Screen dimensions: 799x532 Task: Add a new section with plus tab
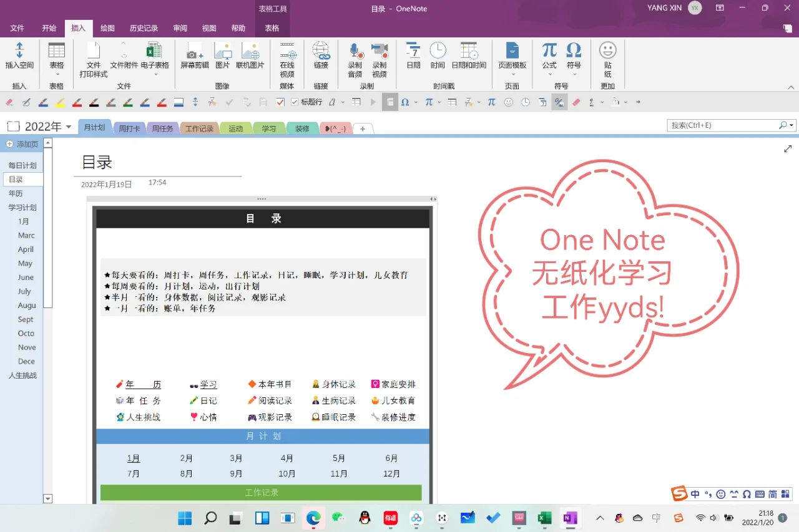(363, 128)
